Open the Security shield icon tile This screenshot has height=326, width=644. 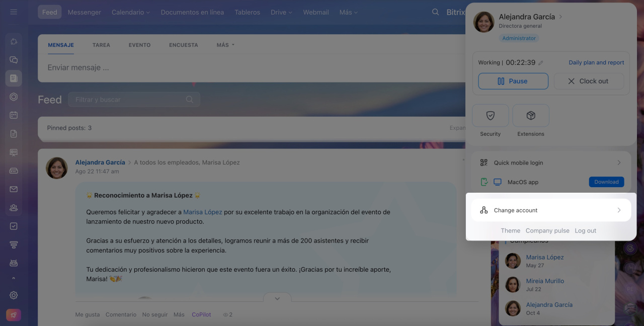490,116
